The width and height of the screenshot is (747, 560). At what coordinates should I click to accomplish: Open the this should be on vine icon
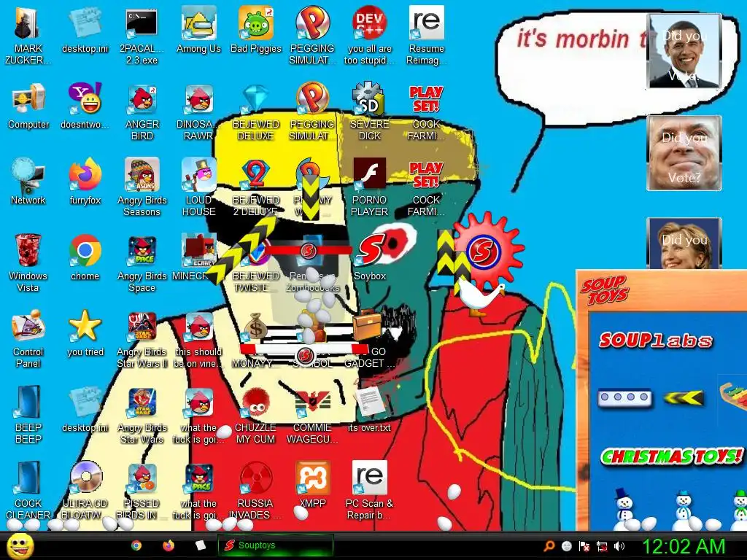pyautogui.click(x=198, y=338)
